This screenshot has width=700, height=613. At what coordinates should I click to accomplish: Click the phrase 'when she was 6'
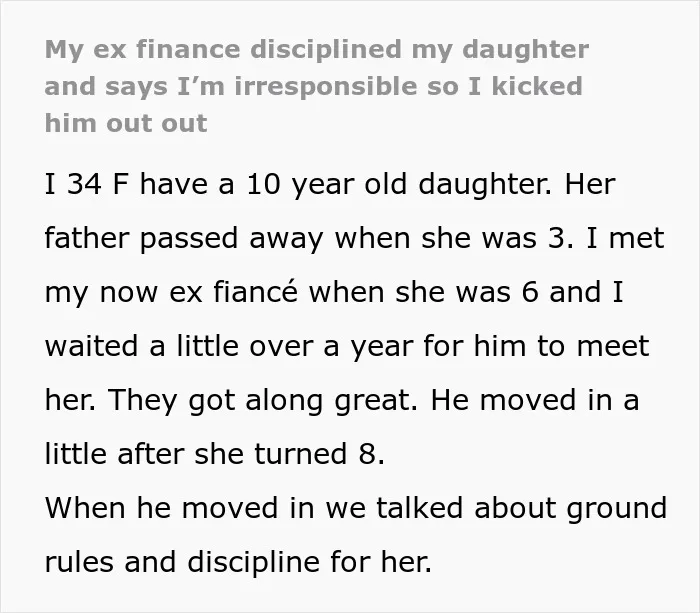pos(423,292)
